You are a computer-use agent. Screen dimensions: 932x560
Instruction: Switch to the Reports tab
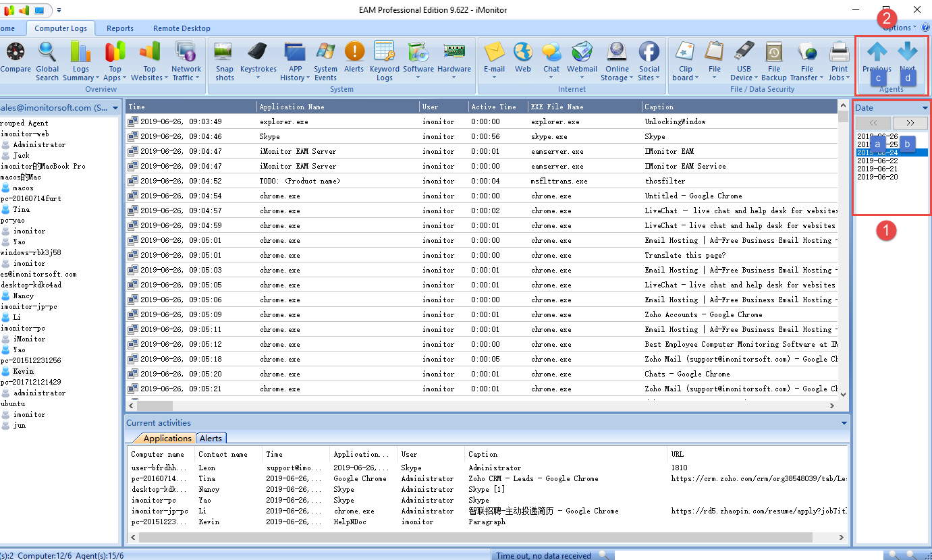click(x=120, y=28)
